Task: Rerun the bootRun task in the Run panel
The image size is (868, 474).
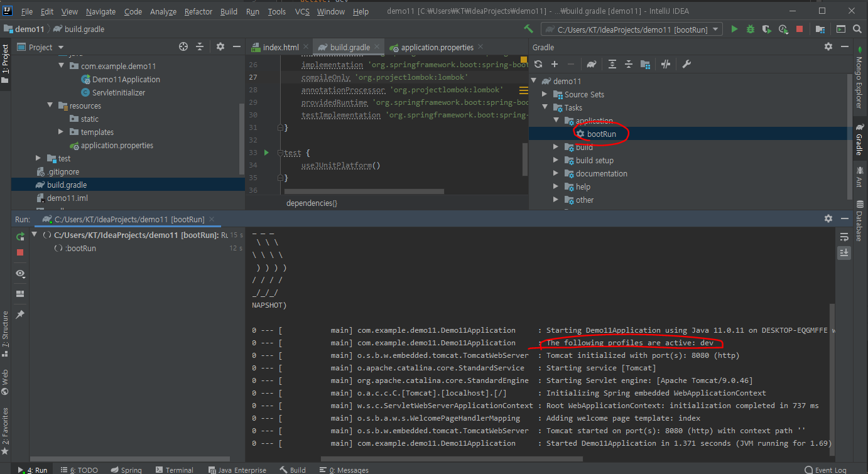Action: click(x=20, y=236)
